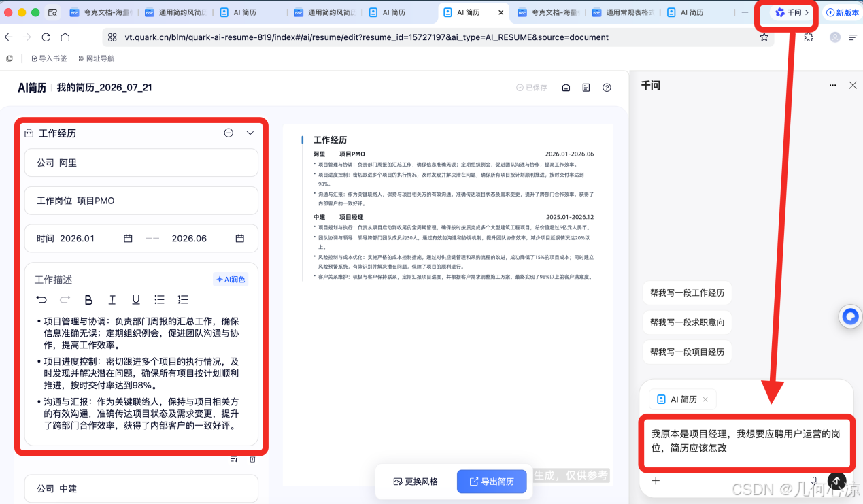
Task: Insert a numbered list in 工作描述
Action: pos(182,299)
